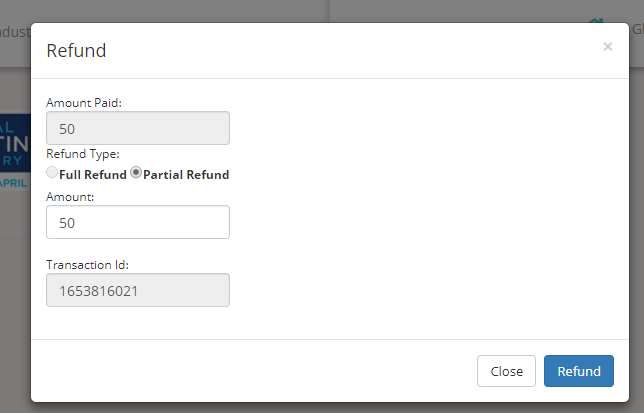Image resolution: width=644 pixels, height=413 pixels.
Task: Click the dimmed APRIL text behind dialog
Action: [14, 183]
